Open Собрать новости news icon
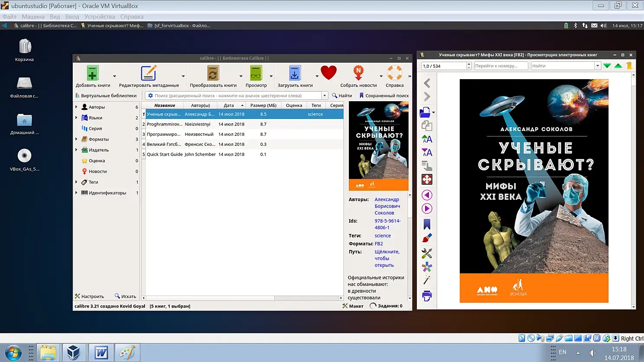644x362 pixels. tap(358, 73)
